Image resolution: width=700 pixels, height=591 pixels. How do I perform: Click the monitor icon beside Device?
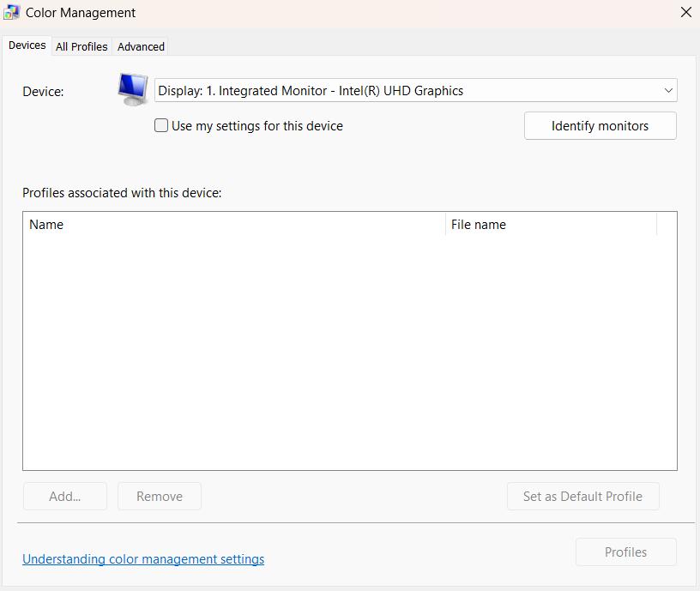(x=133, y=89)
